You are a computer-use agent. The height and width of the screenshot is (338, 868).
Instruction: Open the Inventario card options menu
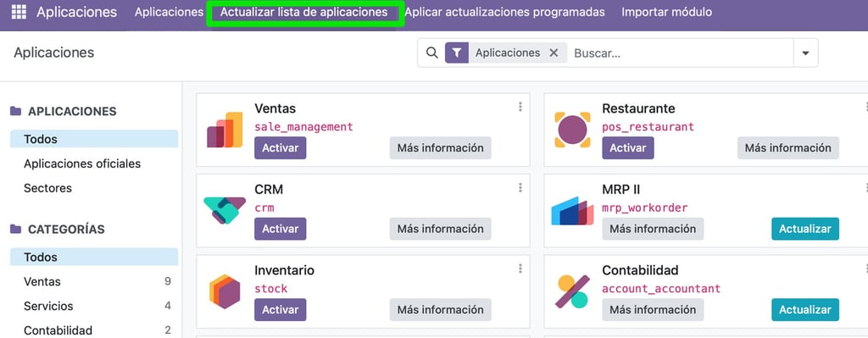tap(520, 269)
